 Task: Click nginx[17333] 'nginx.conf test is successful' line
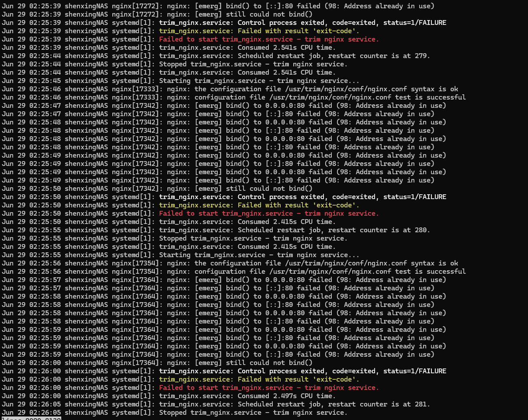tap(234, 97)
